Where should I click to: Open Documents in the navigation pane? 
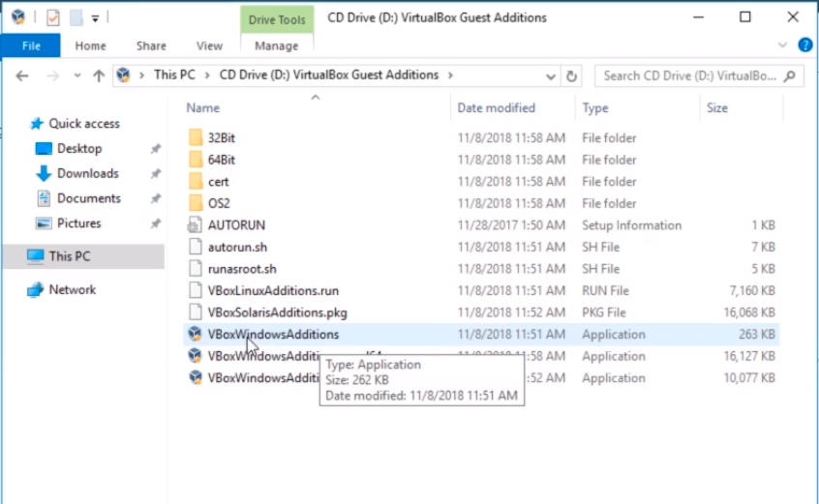89,198
